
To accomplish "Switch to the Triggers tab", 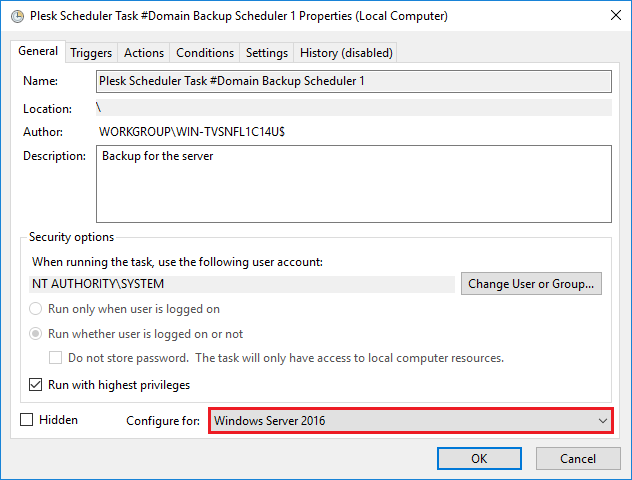I will tap(91, 53).
